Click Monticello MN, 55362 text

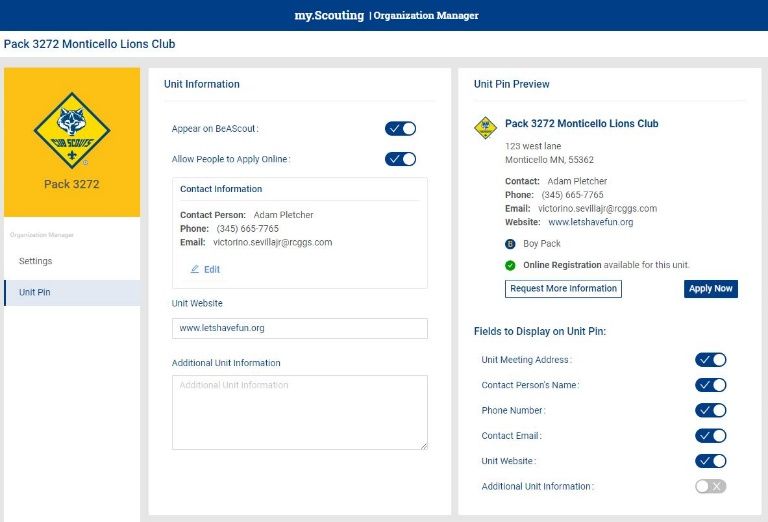point(549,160)
